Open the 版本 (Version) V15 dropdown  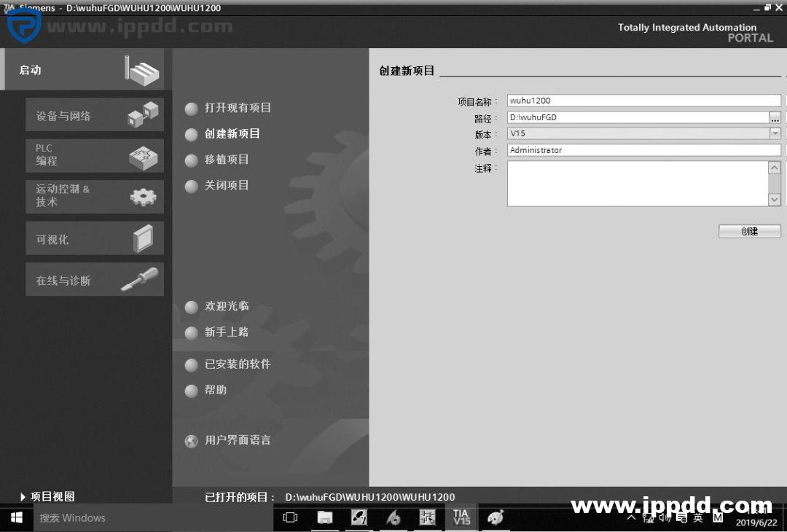coord(775,133)
